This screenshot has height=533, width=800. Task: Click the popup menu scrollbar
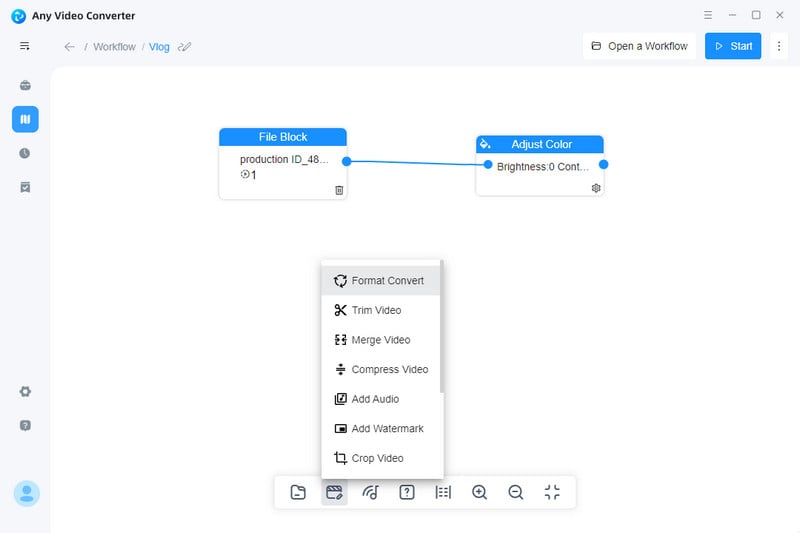click(x=441, y=326)
